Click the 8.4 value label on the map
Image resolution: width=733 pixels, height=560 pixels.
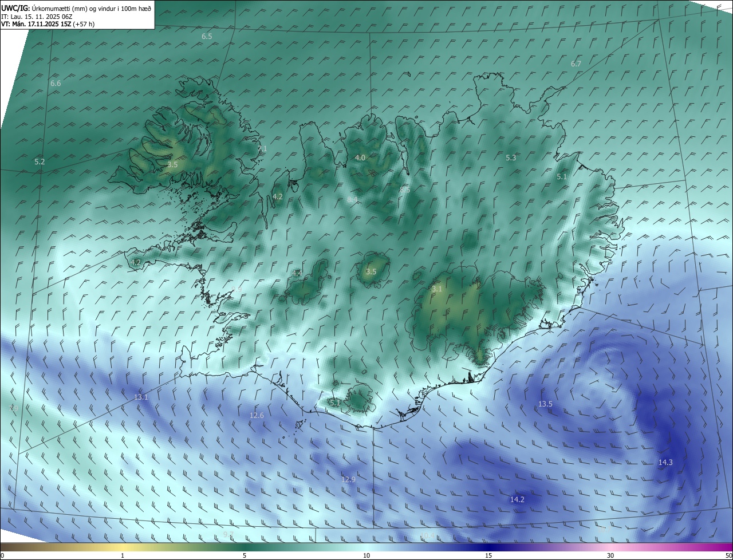(x=352, y=199)
